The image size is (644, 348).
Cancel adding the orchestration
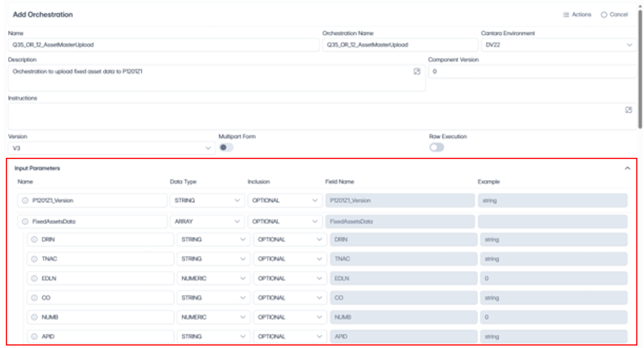click(x=614, y=14)
